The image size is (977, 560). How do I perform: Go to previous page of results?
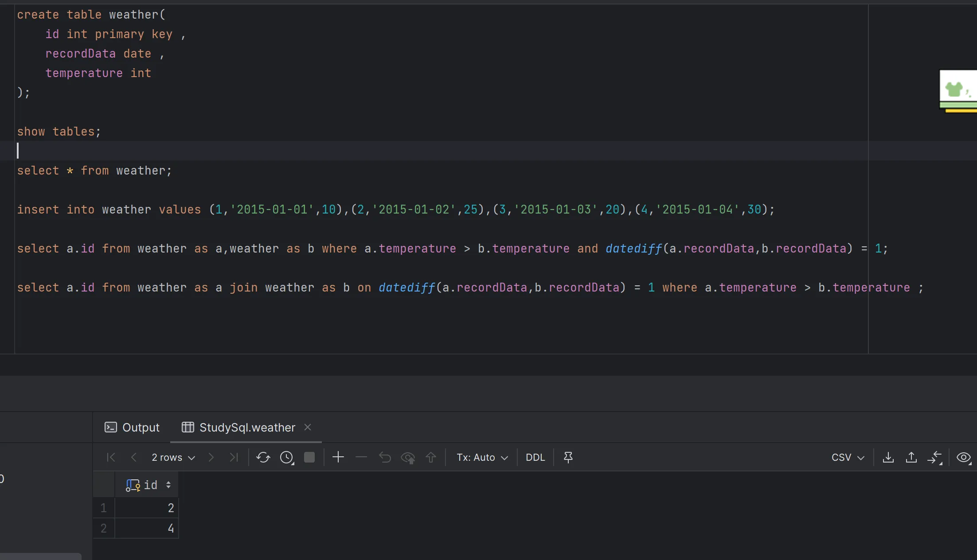[x=134, y=457]
